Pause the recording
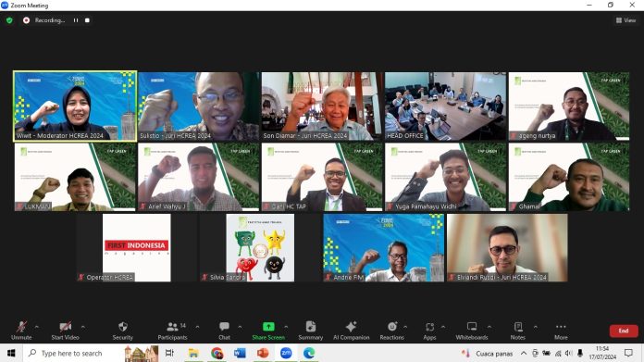This screenshot has height=362, width=644. click(76, 20)
